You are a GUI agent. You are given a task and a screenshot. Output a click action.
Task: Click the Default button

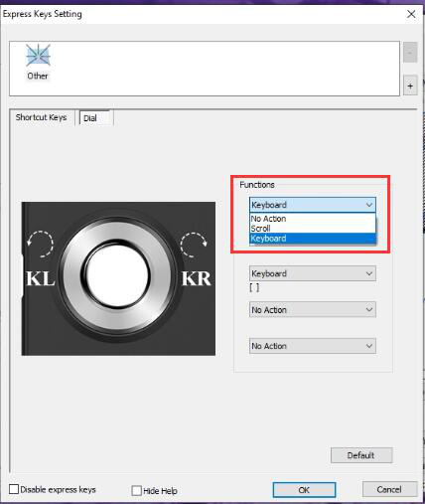[361, 455]
